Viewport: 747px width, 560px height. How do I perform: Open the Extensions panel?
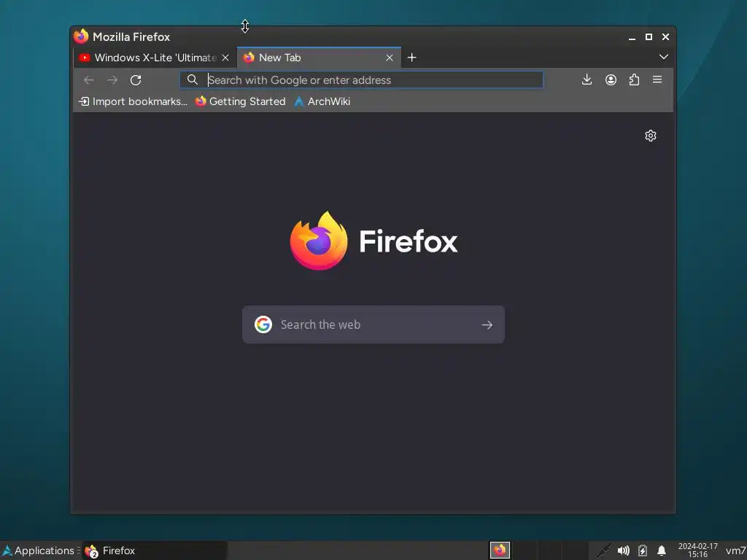coord(634,79)
